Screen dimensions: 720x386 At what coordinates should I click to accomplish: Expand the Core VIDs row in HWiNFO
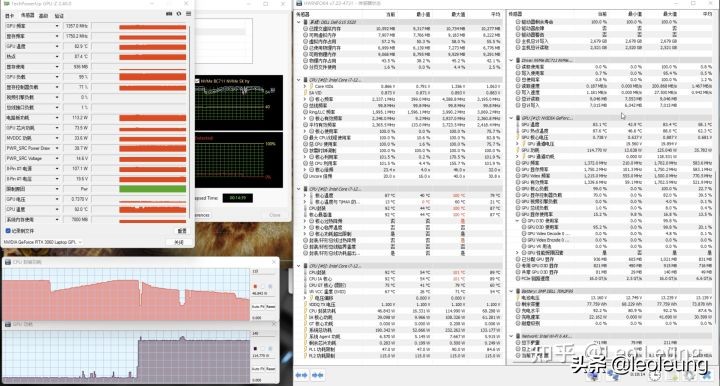305,86
